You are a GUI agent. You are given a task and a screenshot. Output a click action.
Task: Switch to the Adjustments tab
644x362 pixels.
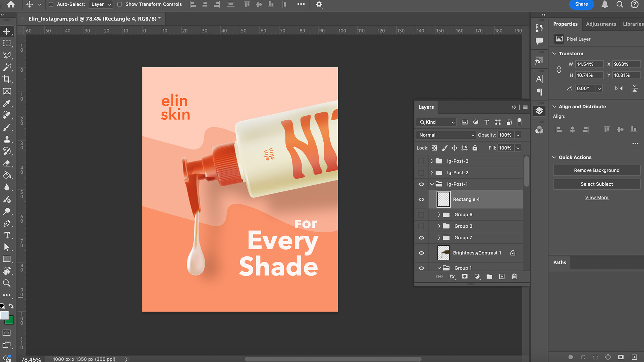601,24
